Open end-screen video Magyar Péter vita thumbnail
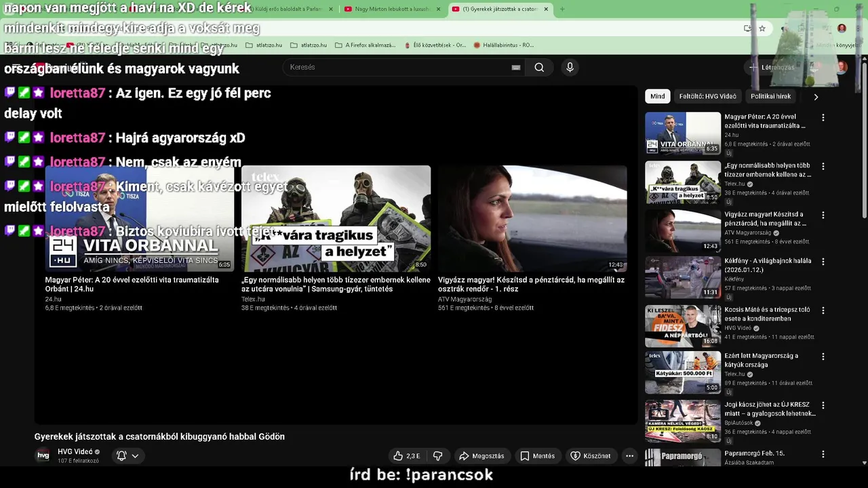This screenshot has width=868, height=488. (140, 219)
